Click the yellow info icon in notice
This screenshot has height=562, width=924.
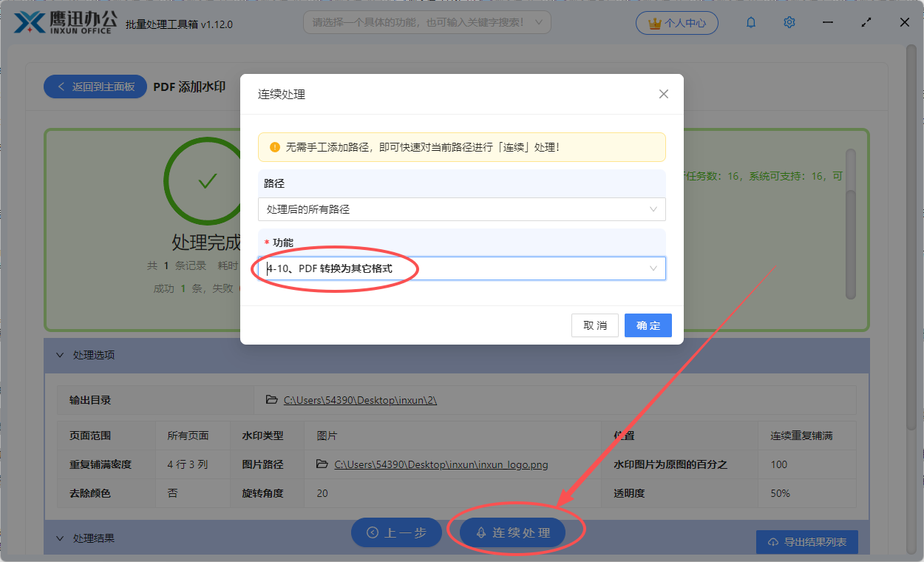pos(275,147)
